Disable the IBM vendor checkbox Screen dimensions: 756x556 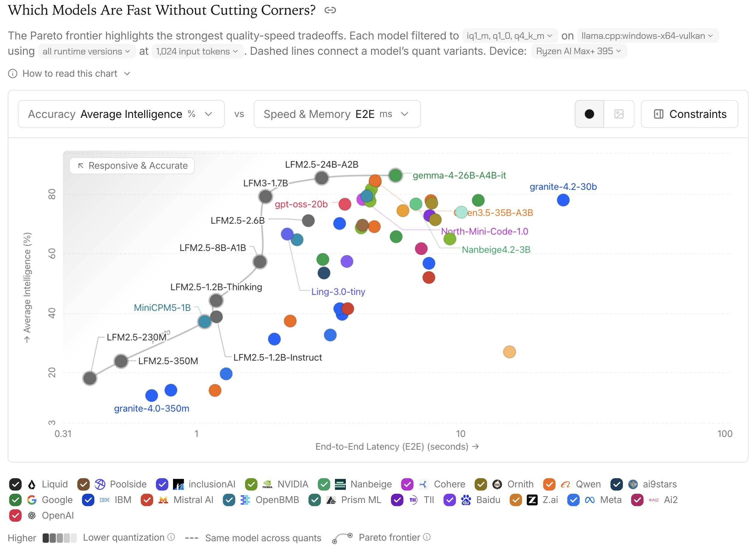(x=88, y=500)
